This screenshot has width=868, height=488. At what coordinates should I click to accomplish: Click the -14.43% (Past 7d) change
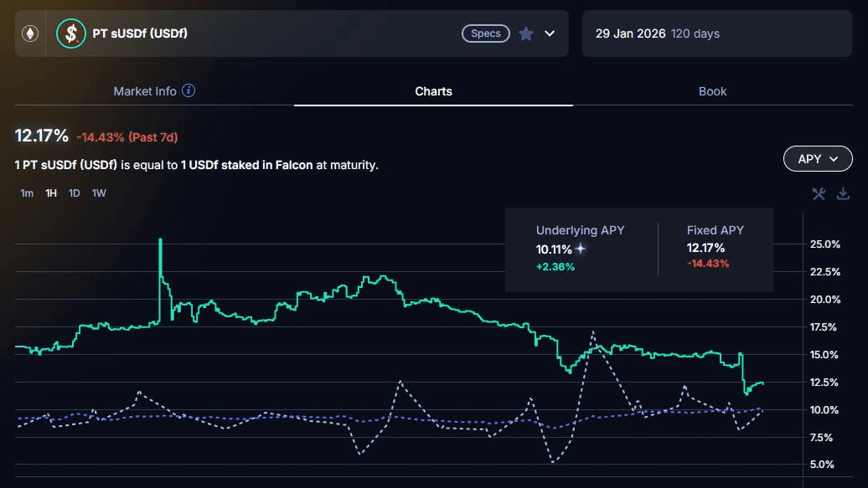click(127, 137)
